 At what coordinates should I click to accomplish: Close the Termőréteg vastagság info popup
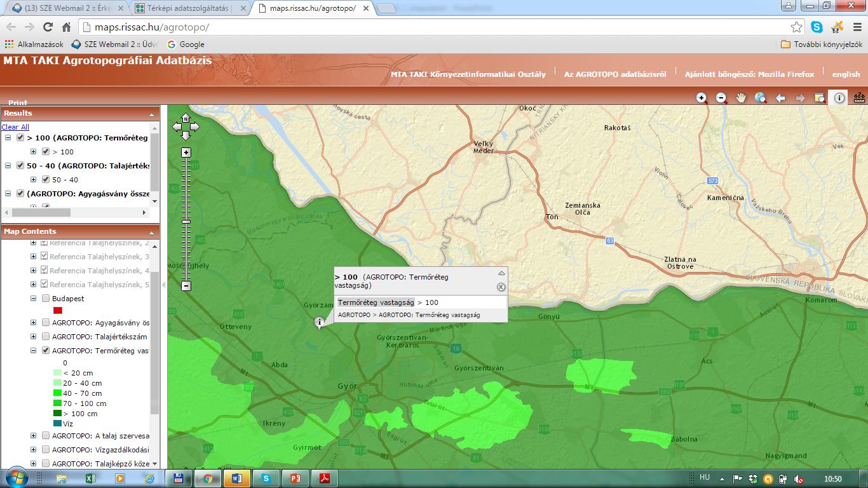(x=501, y=287)
